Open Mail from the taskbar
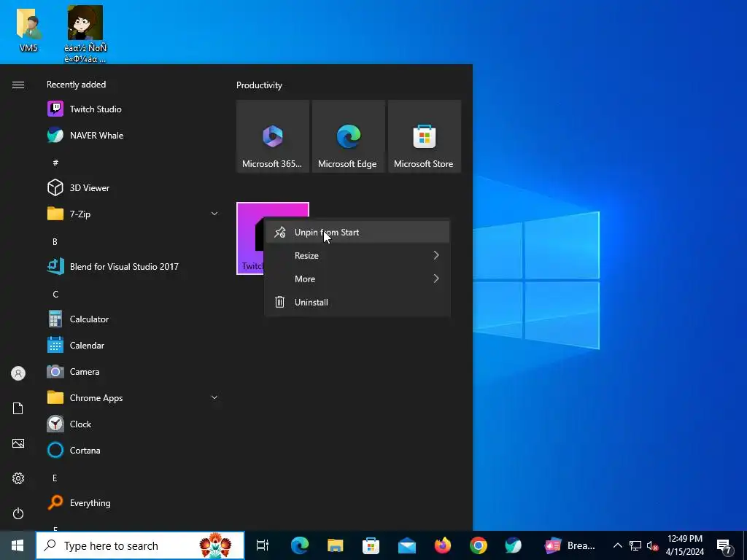The height and width of the screenshot is (560, 747). click(x=407, y=545)
